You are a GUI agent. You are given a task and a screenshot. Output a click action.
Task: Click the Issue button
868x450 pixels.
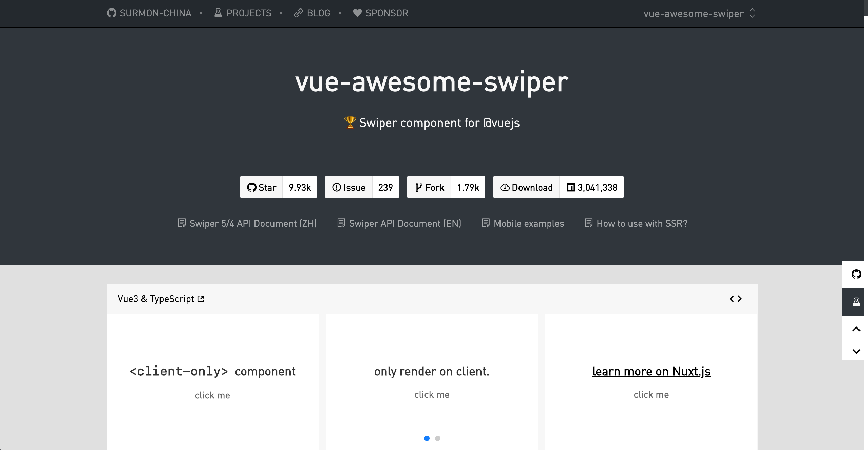coord(349,187)
